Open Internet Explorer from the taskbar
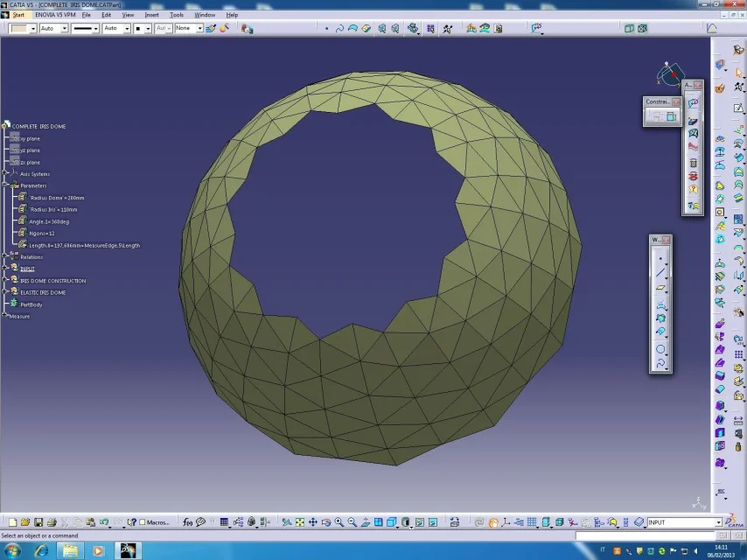This screenshot has height=560, width=747. pos(41,551)
